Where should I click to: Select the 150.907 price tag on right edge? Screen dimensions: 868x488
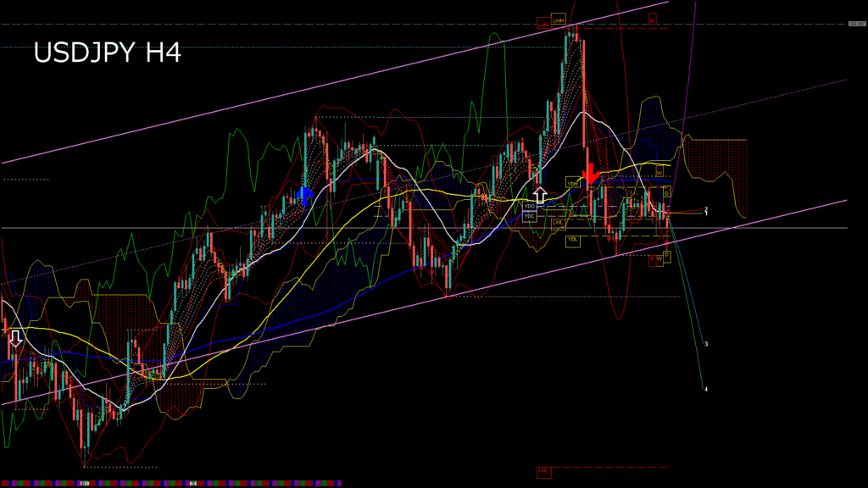[x=857, y=24]
